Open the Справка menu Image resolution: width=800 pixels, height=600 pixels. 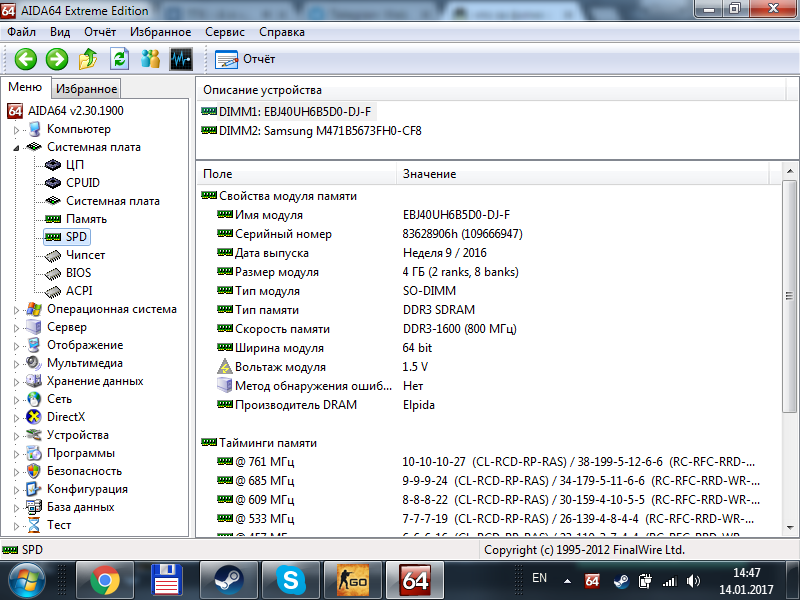tap(282, 32)
